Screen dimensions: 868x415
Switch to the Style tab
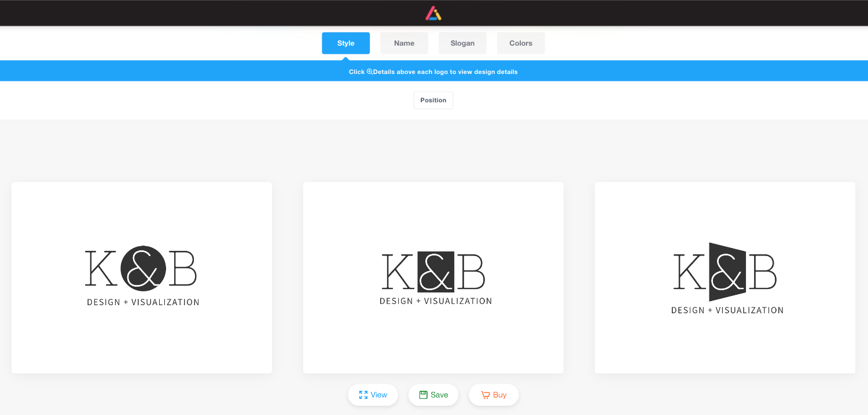[345, 43]
